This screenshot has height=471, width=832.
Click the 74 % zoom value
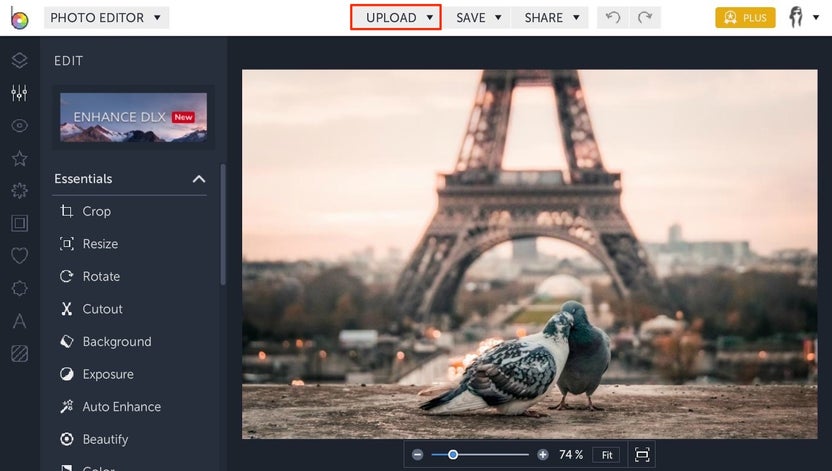pyautogui.click(x=571, y=455)
